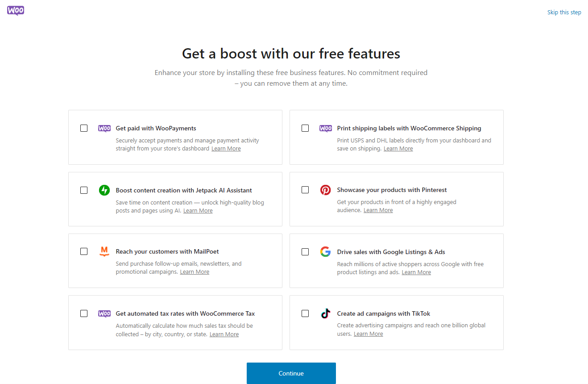Click the WooCommerce Tax Woo icon

[104, 313]
